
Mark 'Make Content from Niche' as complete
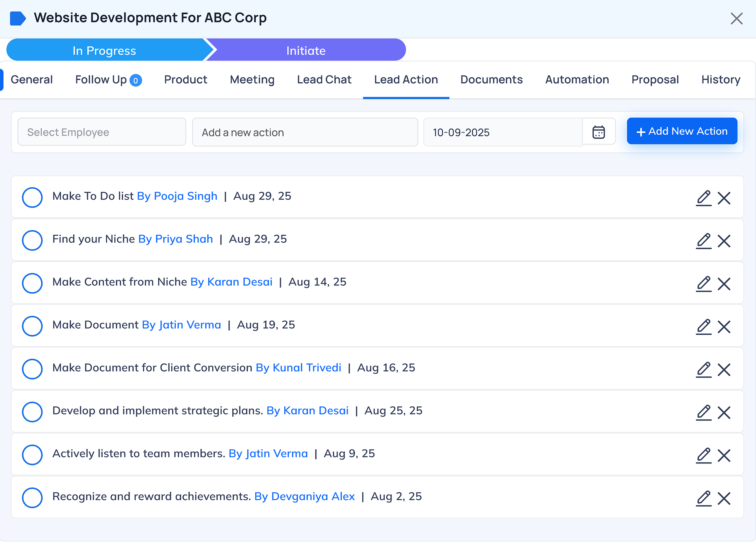(x=32, y=283)
